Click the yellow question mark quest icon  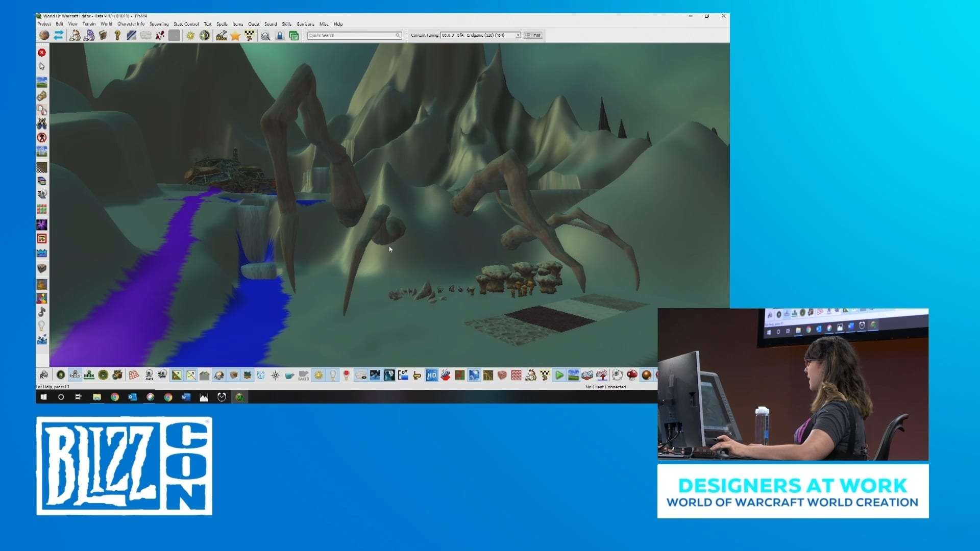tap(117, 35)
